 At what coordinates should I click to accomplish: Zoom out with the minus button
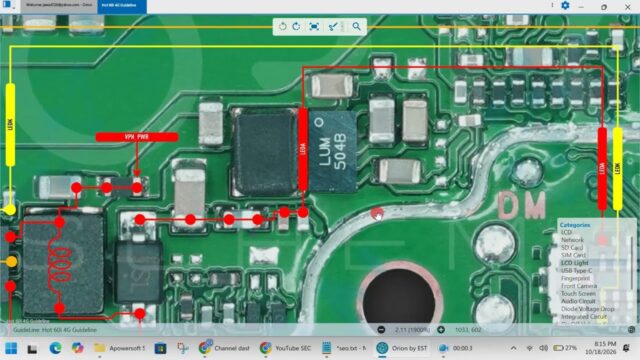coord(381,329)
